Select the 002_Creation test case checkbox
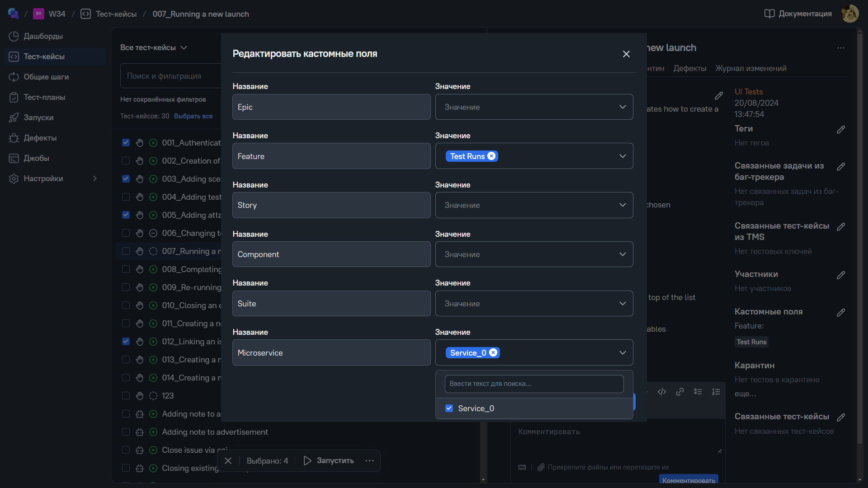The image size is (868, 488). pos(126,161)
